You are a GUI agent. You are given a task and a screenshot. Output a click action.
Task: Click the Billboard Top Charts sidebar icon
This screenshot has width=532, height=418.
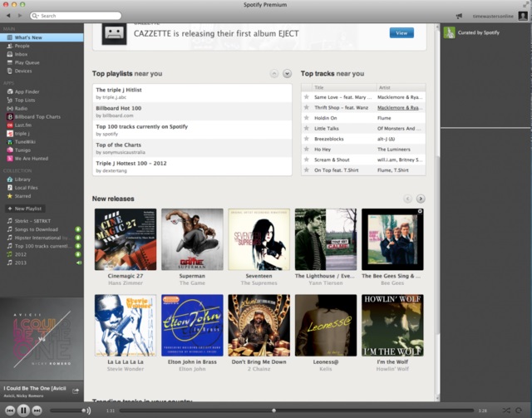pyautogui.click(x=9, y=116)
